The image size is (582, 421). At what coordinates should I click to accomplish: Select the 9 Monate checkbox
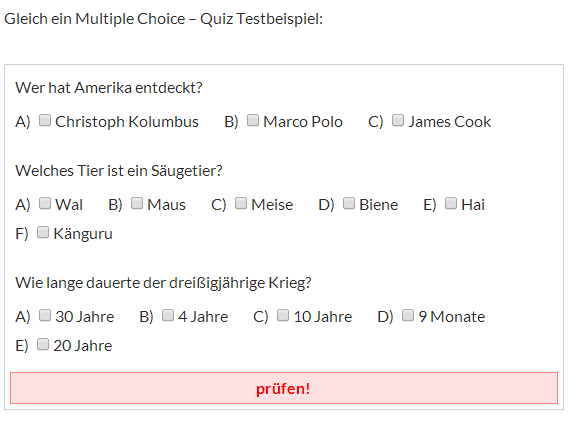tap(408, 315)
